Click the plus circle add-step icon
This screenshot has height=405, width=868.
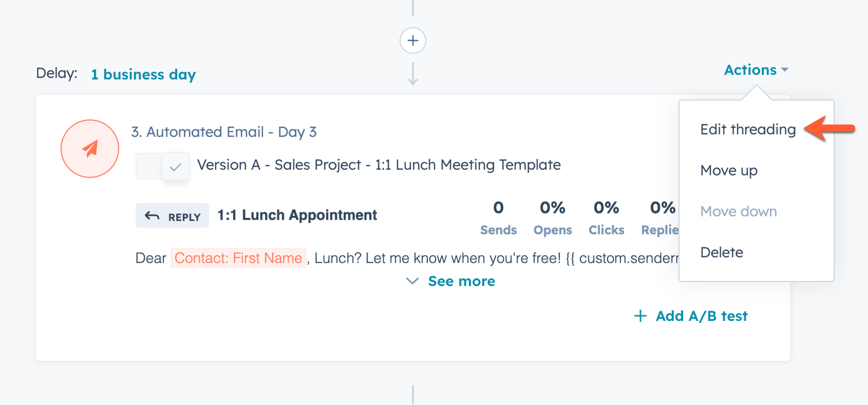click(x=412, y=40)
